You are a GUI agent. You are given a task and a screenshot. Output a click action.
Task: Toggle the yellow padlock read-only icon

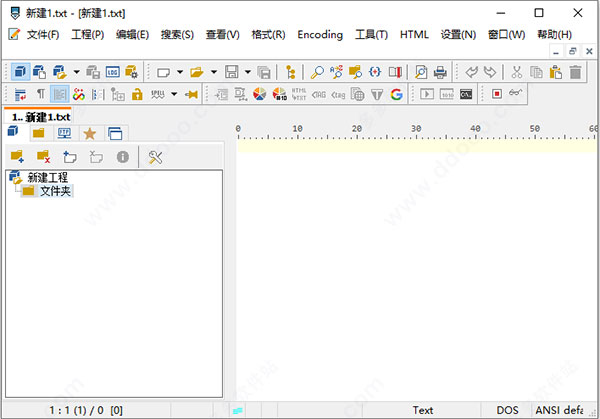tap(137, 94)
